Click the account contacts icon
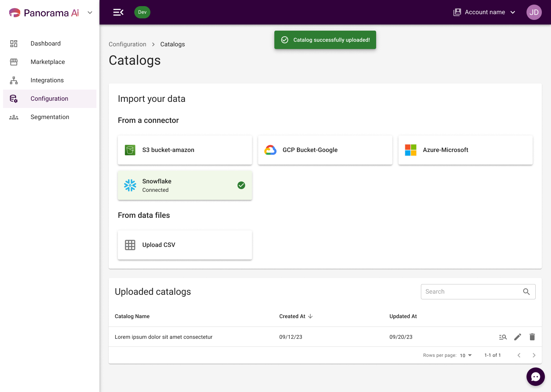 (457, 12)
